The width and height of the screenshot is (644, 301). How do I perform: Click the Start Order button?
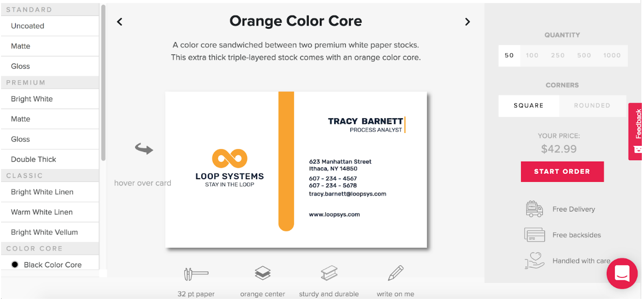(562, 171)
